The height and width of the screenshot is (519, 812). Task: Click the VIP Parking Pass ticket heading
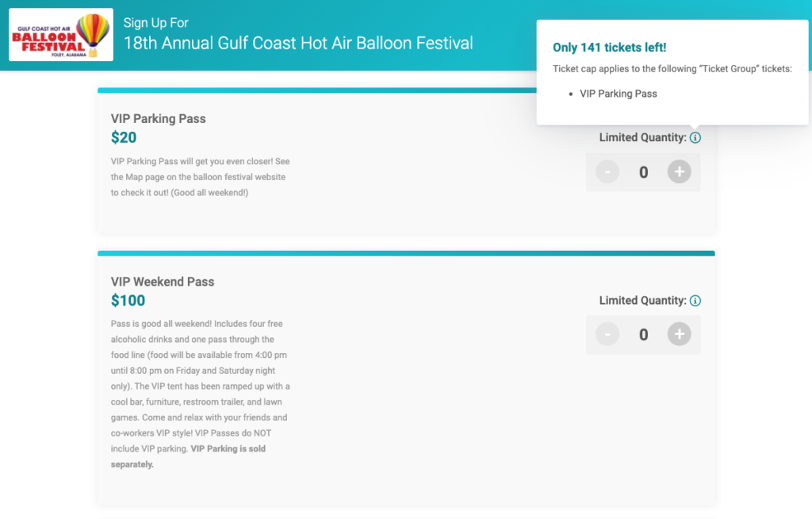tap(159, 118)
